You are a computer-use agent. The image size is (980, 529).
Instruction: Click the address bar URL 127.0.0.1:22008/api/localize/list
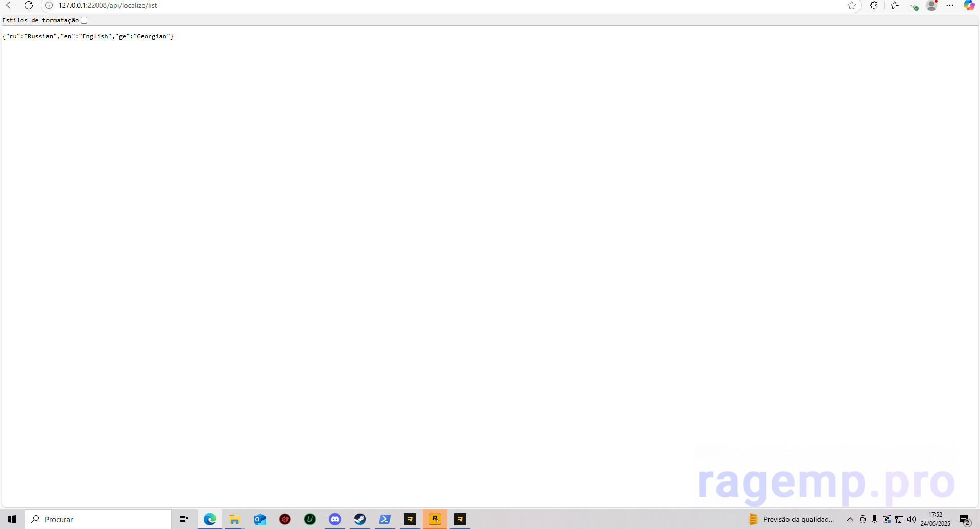coord(108,5)
